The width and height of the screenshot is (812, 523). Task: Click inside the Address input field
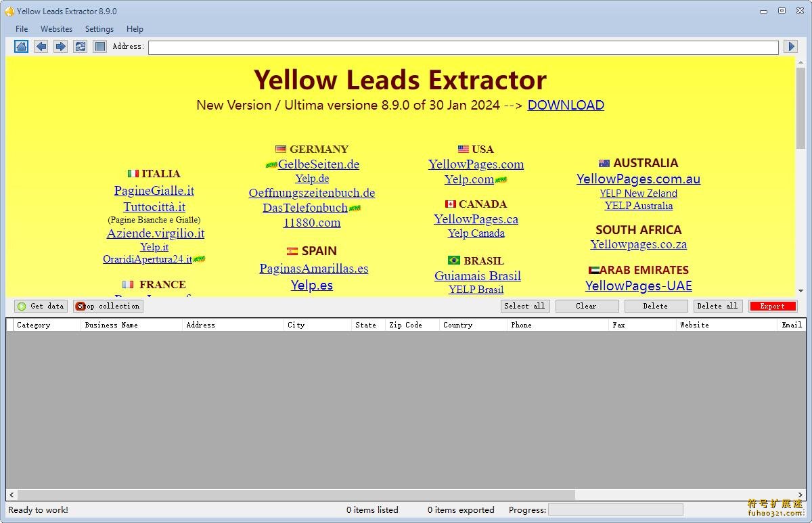[x=464, y=47]
